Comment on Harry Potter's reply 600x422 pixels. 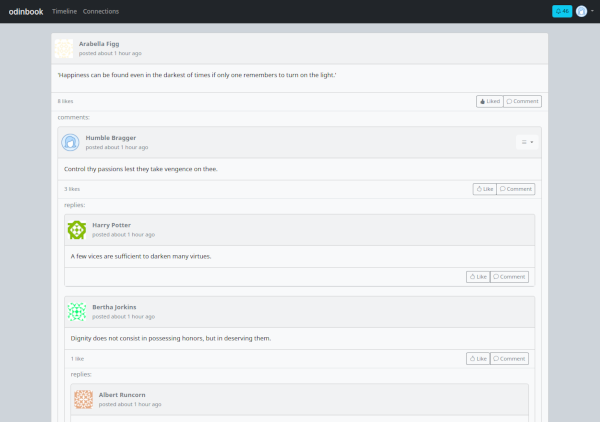coord(509,277)
